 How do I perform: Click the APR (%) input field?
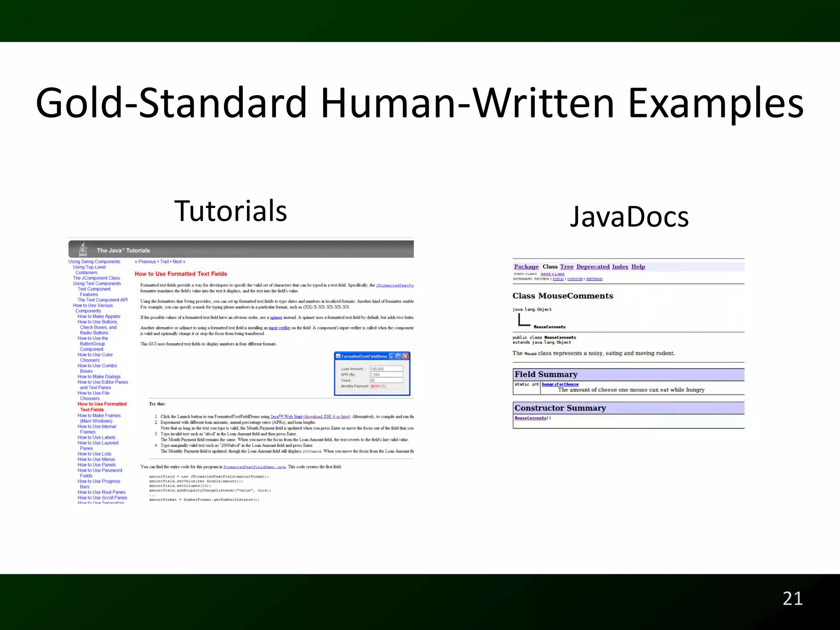[x=386, y=374]
